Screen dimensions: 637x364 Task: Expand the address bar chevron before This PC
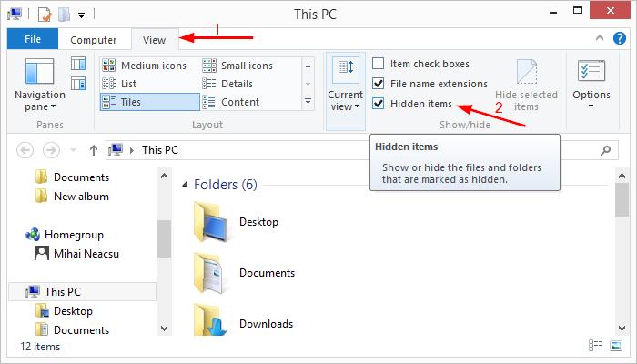pyautogui.click(x=132, y=150)
